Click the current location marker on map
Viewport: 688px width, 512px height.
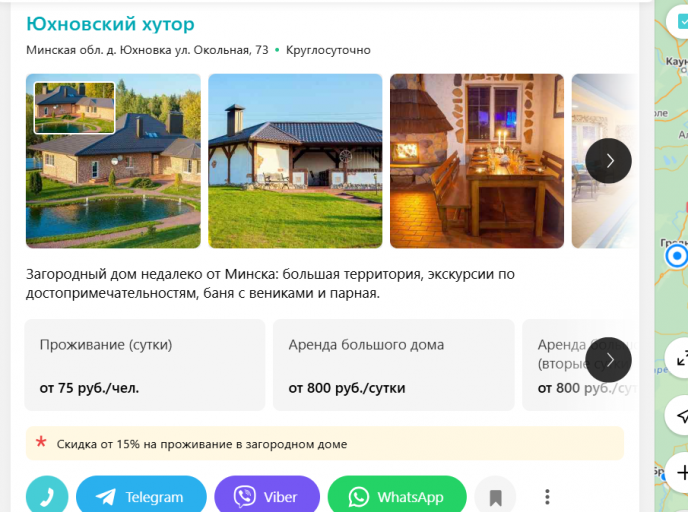pos(677,256)
